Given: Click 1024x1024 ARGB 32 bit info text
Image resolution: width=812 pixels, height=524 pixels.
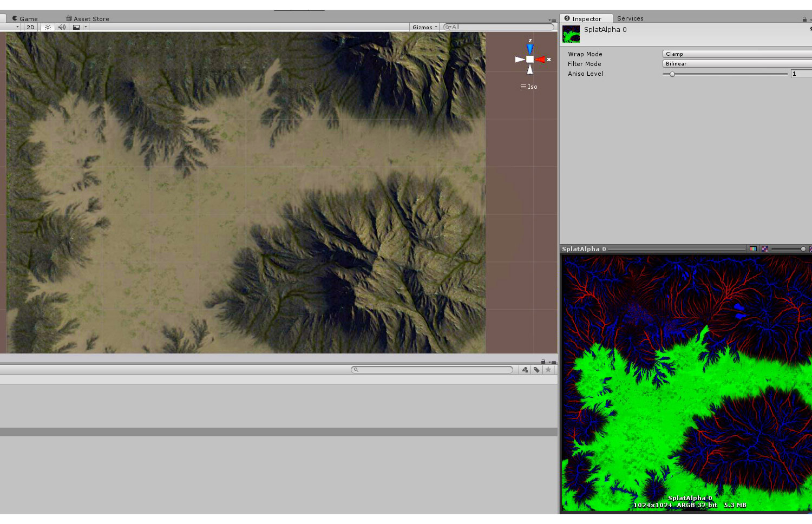Looking at the screenshot, I should coord(690,505).
